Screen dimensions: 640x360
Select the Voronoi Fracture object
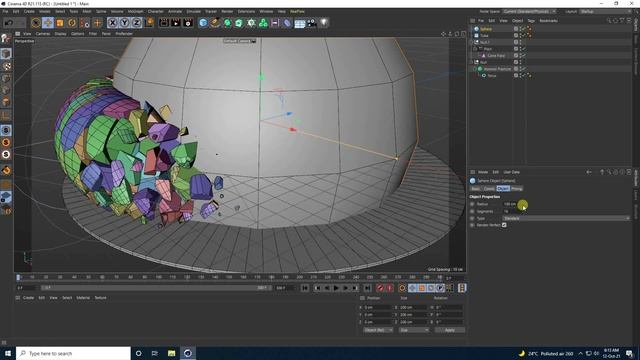[x=498, y=69]
